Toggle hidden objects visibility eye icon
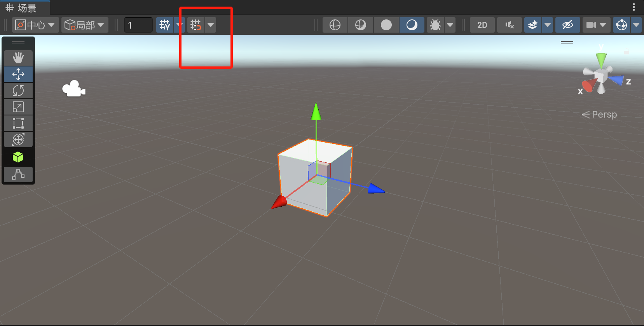Image resolution: width=644 pixels, height=326 pixels. 568,25
